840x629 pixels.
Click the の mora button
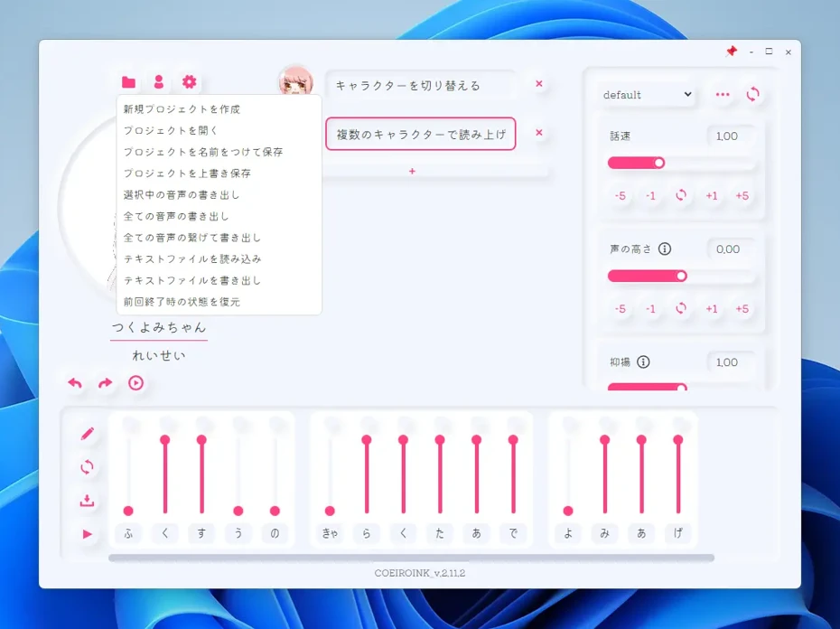click(x=275, y=533)
